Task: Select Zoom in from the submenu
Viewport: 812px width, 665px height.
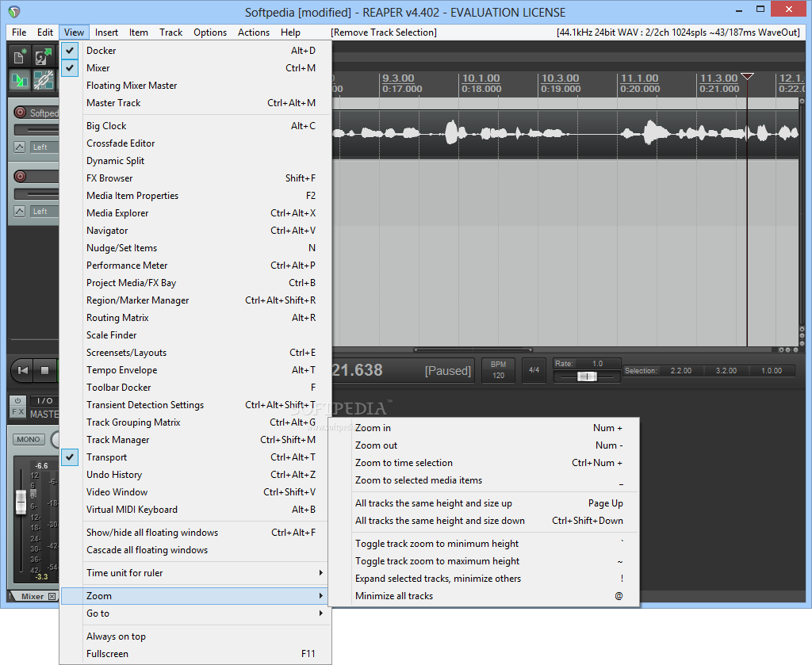Action: click(485, 427)
